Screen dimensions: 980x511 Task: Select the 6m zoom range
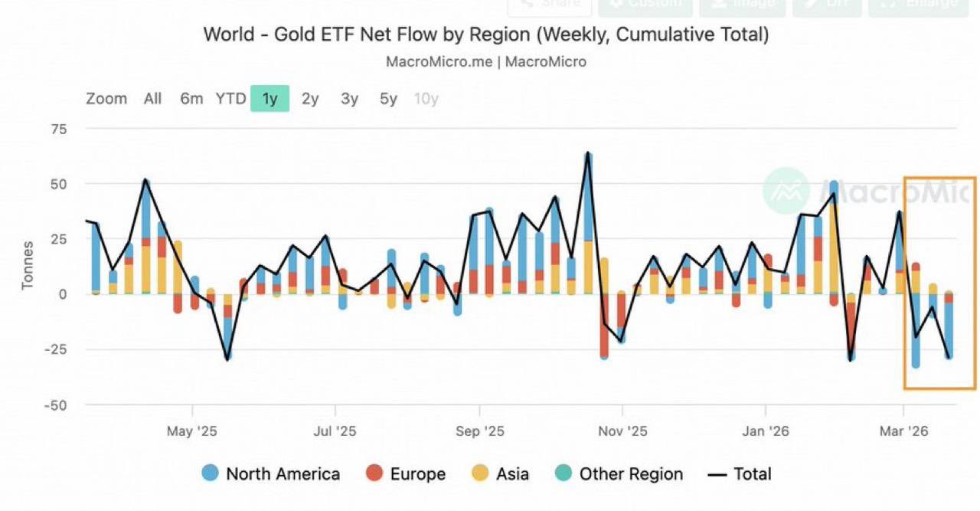pyautogui.click(x=191, y=99)
